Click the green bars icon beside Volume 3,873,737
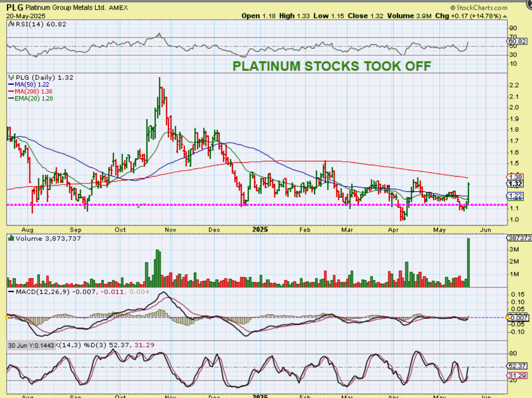 pos(11,238)
